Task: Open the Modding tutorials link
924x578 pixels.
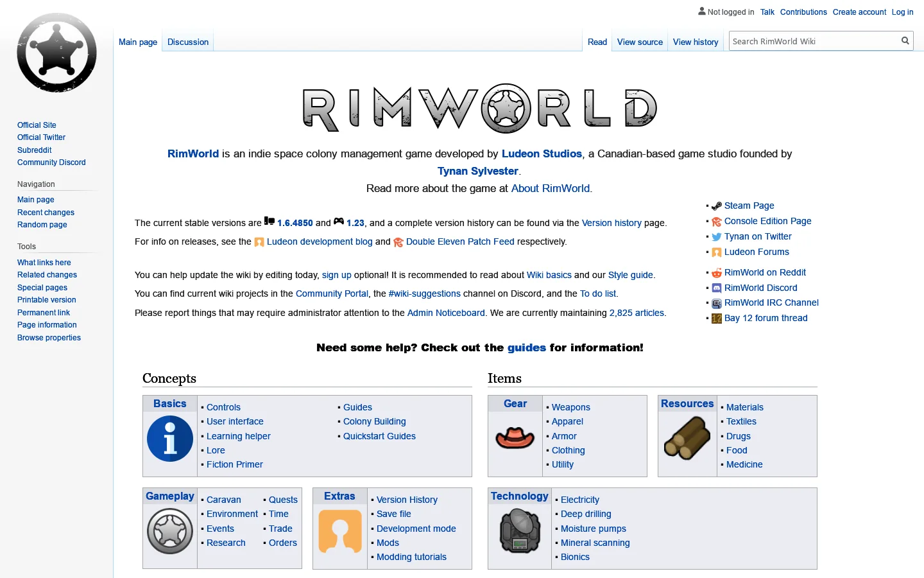Action: click(411, 557)
